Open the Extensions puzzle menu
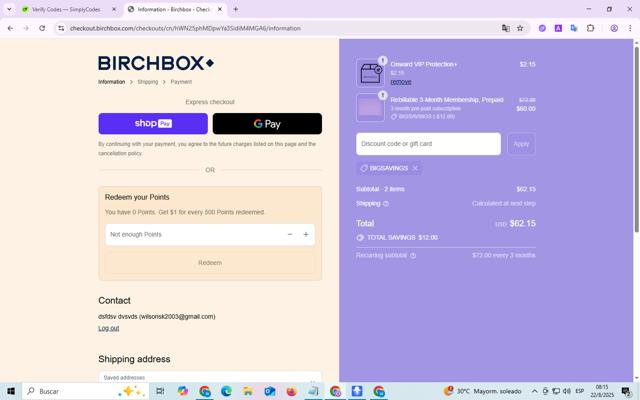This screenshot has width=640, height=400. click(590, 28)
